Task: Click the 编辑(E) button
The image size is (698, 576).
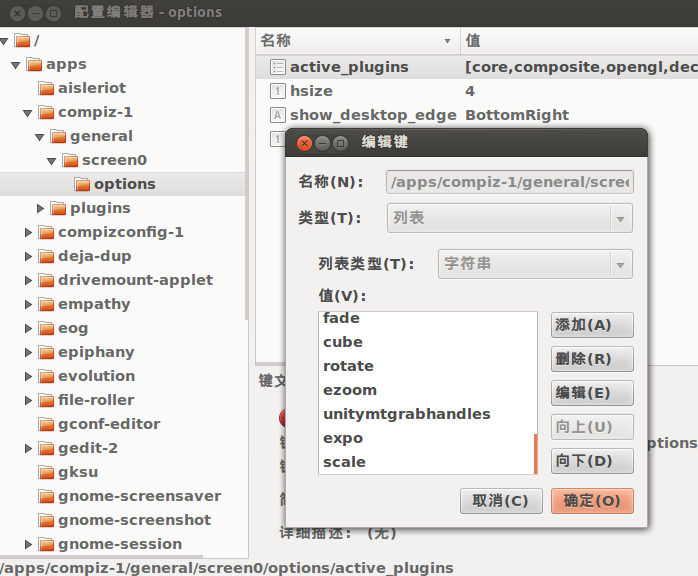Action: click(x=592, y=393)
